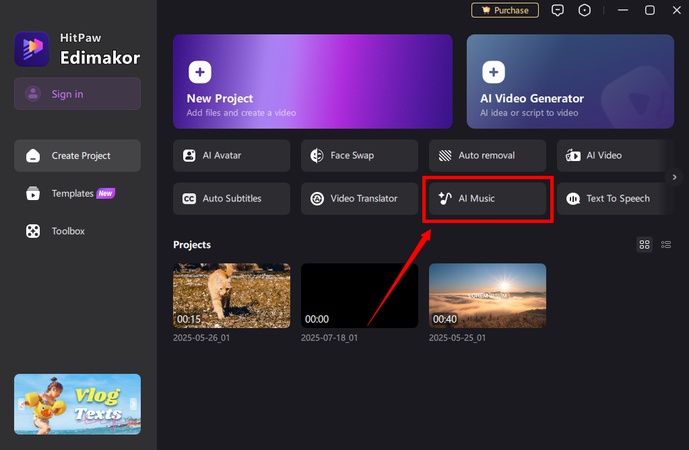Click the Toolbox sidebar icon
This screenshot has width=689, height=450.
pos(33,231)
